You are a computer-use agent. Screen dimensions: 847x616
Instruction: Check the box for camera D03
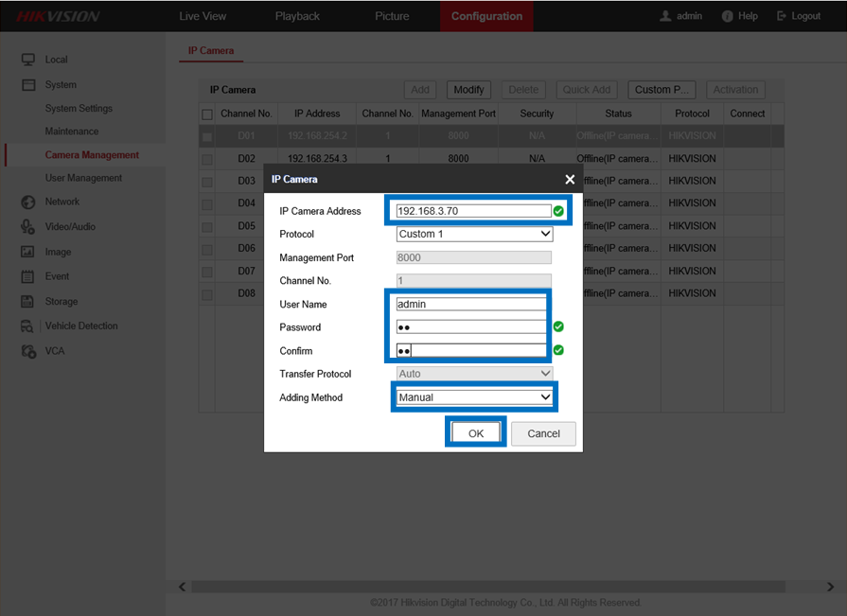click(207, 181)
